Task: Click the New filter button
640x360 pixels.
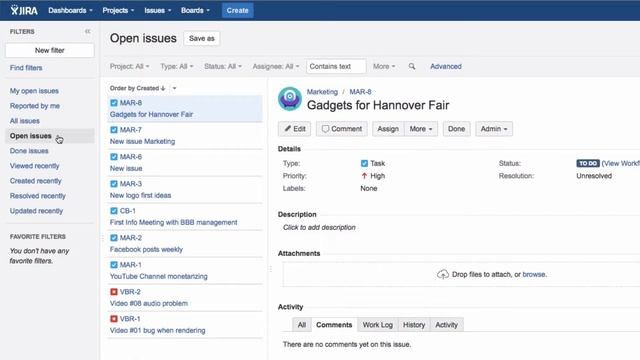Action: click(x=49, y=50)
